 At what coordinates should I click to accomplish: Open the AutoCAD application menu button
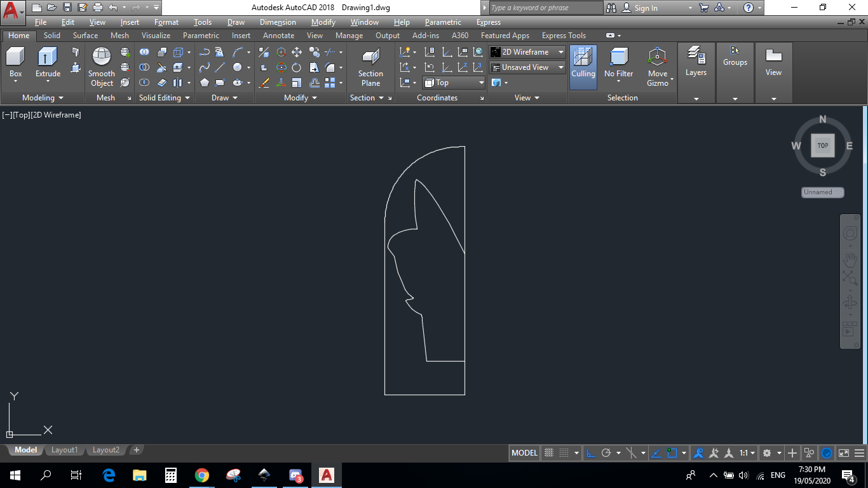pyautogui.click(x=13, y=11)
